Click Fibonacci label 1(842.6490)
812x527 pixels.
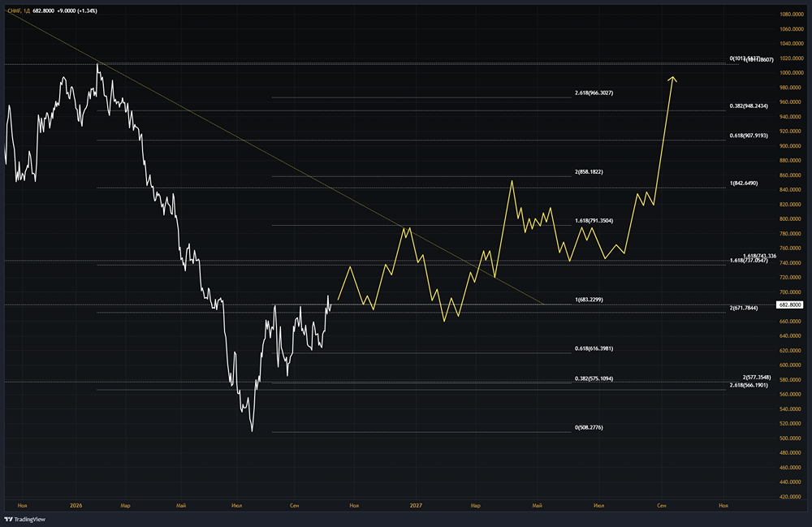[x=744, y=184]
